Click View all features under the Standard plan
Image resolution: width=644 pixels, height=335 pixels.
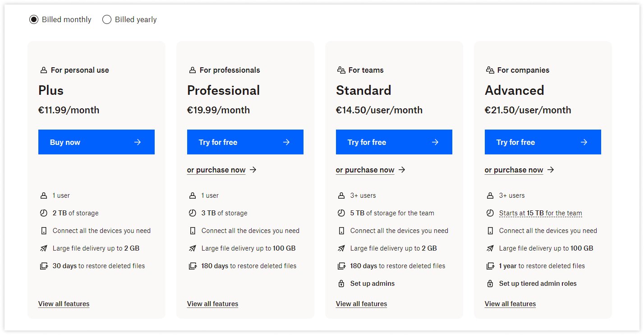(361, 303)
